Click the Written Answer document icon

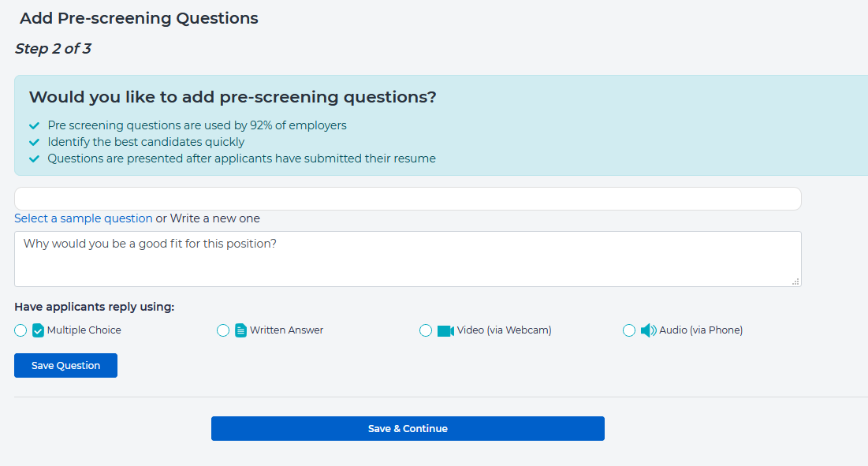point(241,330)
